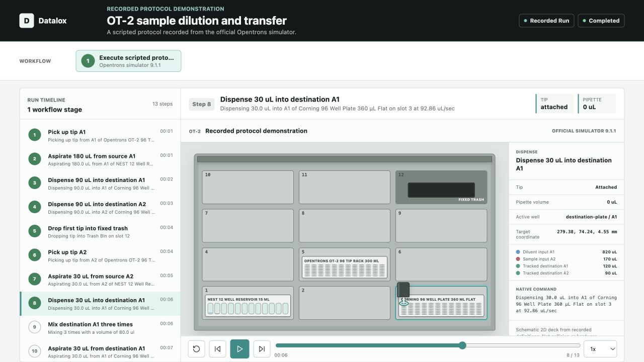Click the red Sample input A2 swatch
This screenshot has width=644, height=362.
click(518, 259)
